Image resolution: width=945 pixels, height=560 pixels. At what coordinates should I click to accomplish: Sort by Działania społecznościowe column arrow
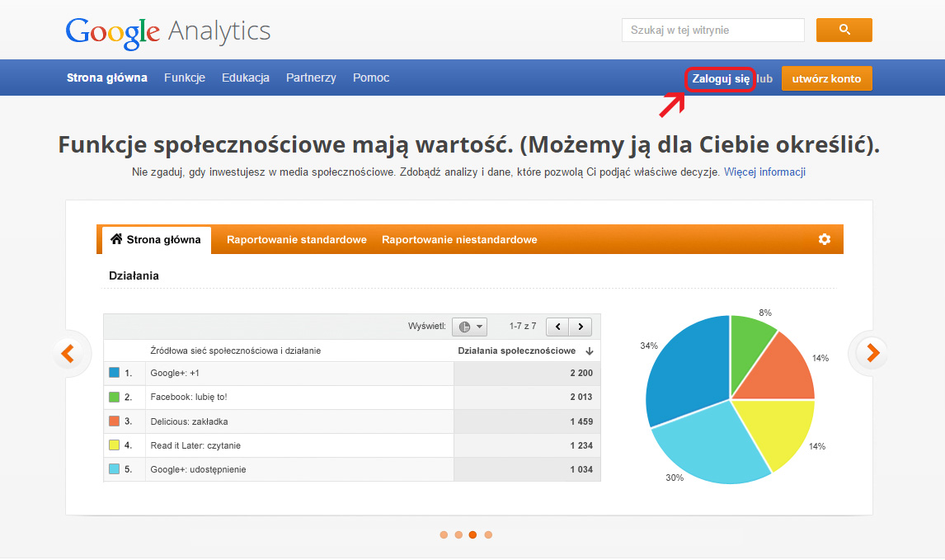590,351
